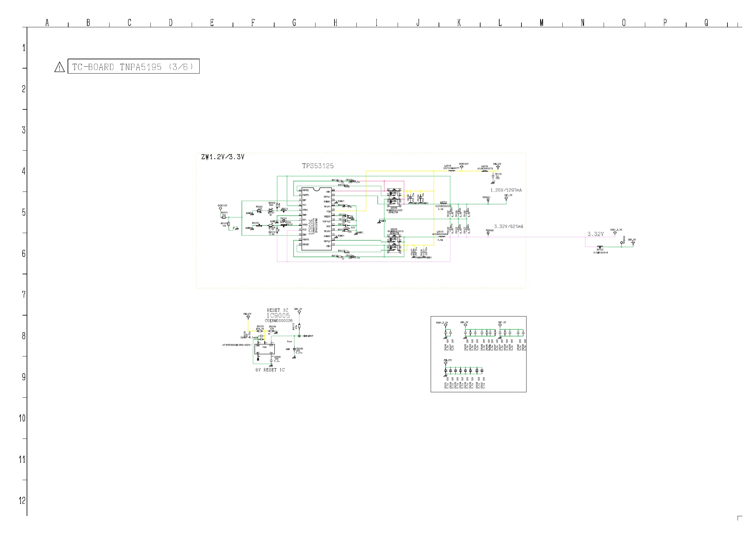Click the ZW1.2V/3.3V section label
The height and width of the screenshot is (534, 756).
(222, 157)
